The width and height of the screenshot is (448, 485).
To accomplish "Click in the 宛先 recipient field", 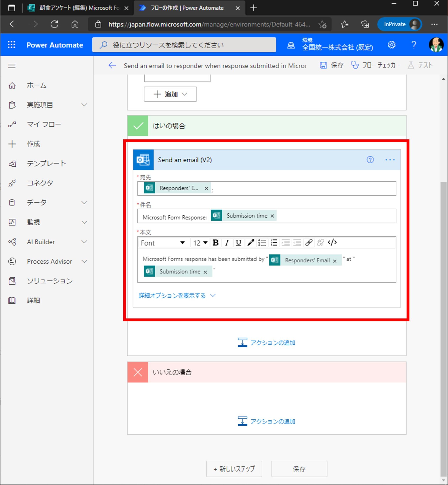I will 267,188.
